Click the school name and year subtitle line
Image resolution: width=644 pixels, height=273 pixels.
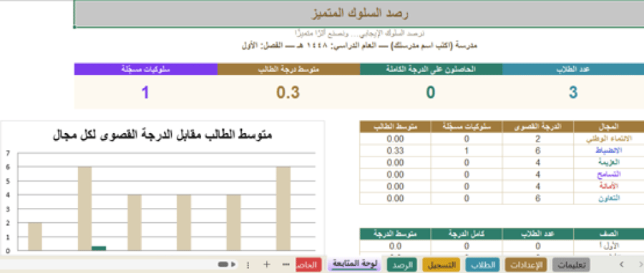(359, 46)
